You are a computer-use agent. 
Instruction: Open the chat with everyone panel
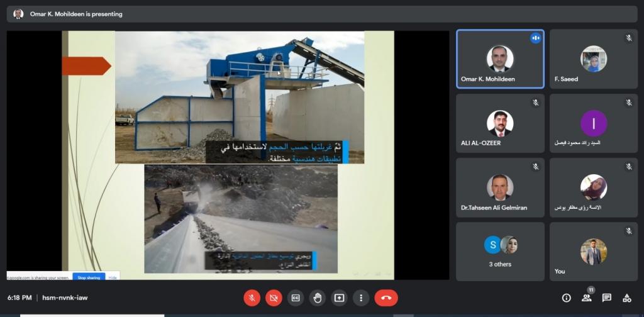tap(606, 298)
